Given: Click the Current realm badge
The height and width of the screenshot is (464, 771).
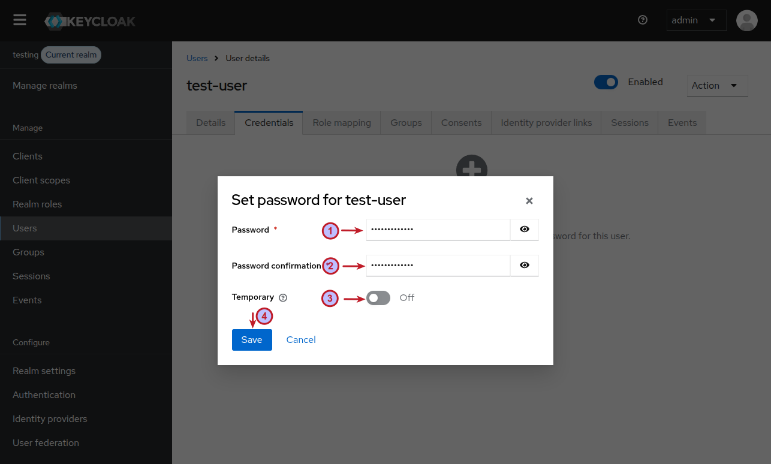Looking at the screenshot, I should pyautogui.click(x=71, y=55).
